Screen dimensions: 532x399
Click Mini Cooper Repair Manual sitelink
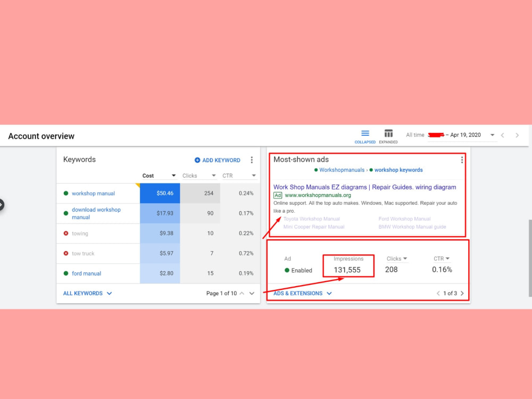[314, 227]
